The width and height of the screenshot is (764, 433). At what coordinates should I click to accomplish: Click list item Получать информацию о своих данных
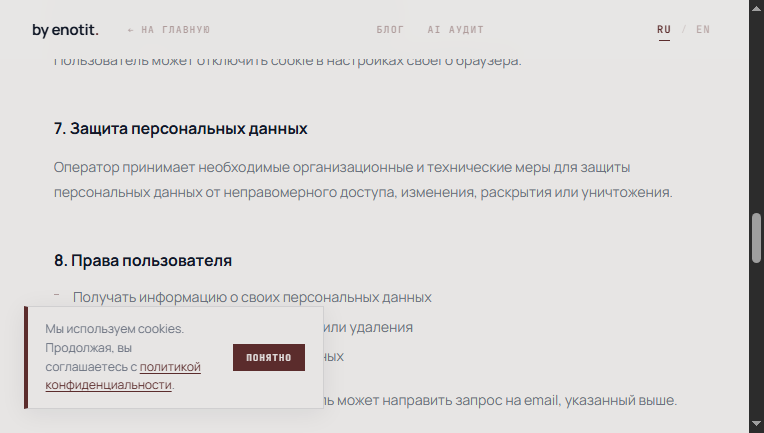coord(252,297)
